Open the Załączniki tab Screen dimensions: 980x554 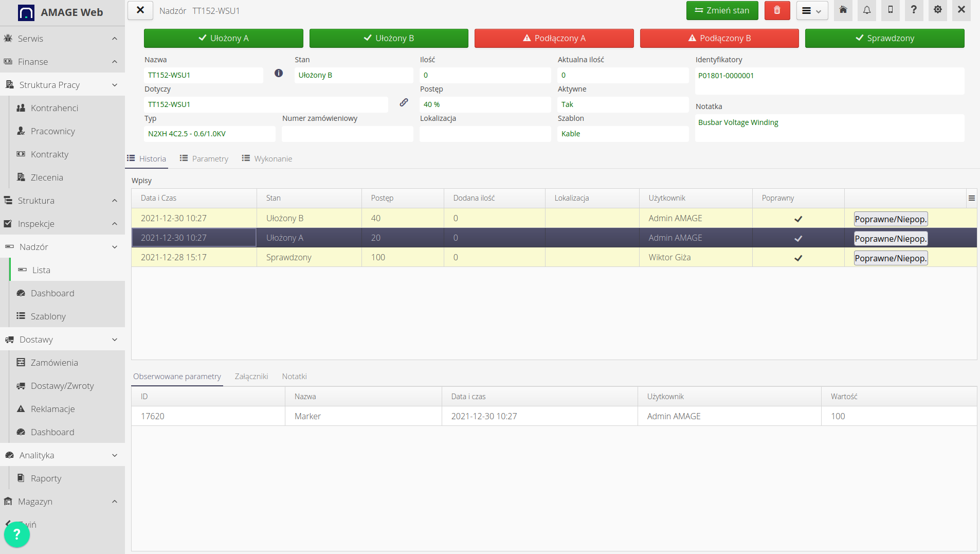[x=251, y=377]
